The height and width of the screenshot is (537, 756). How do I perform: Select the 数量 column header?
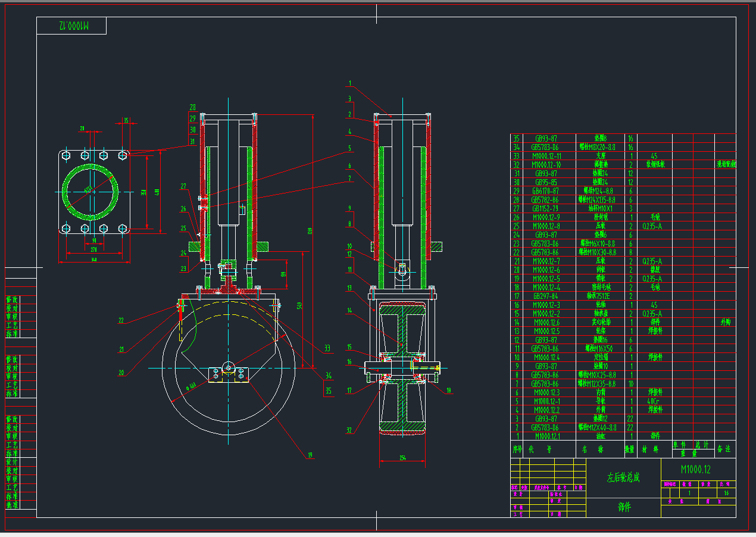(630, 449)
